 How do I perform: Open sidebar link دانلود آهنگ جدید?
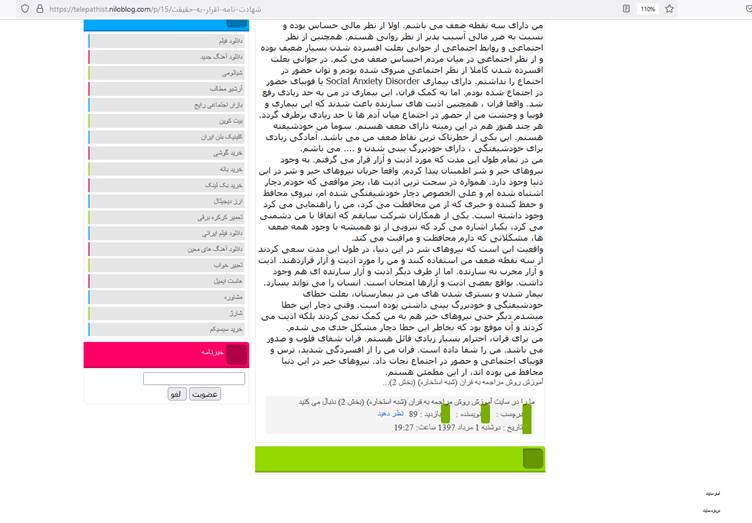tap(166, 57)
